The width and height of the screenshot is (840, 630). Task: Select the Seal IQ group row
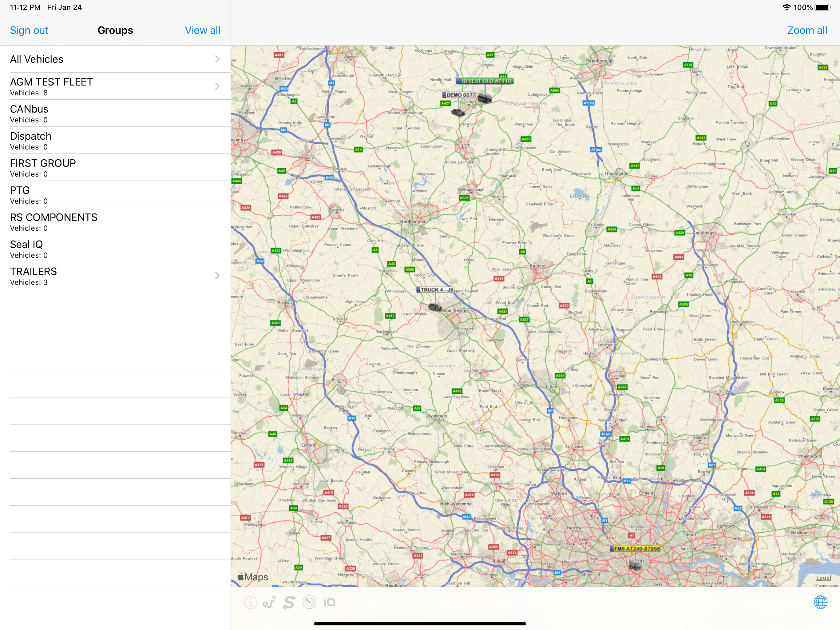tap(115, 249)
